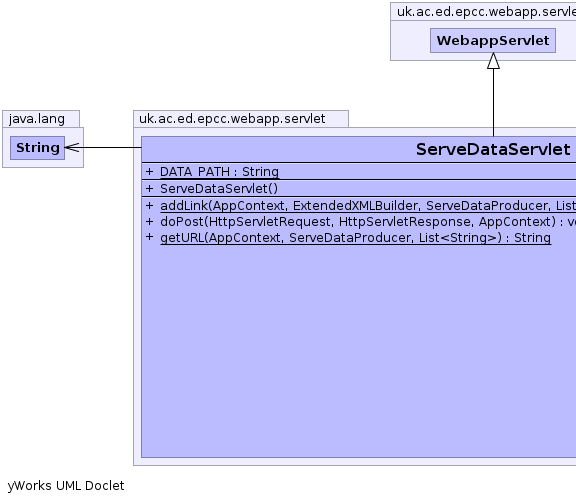576x503 pixels.
Task: Click the inheritance arrowhead below WebappServlet
Action: coord(493,61)
